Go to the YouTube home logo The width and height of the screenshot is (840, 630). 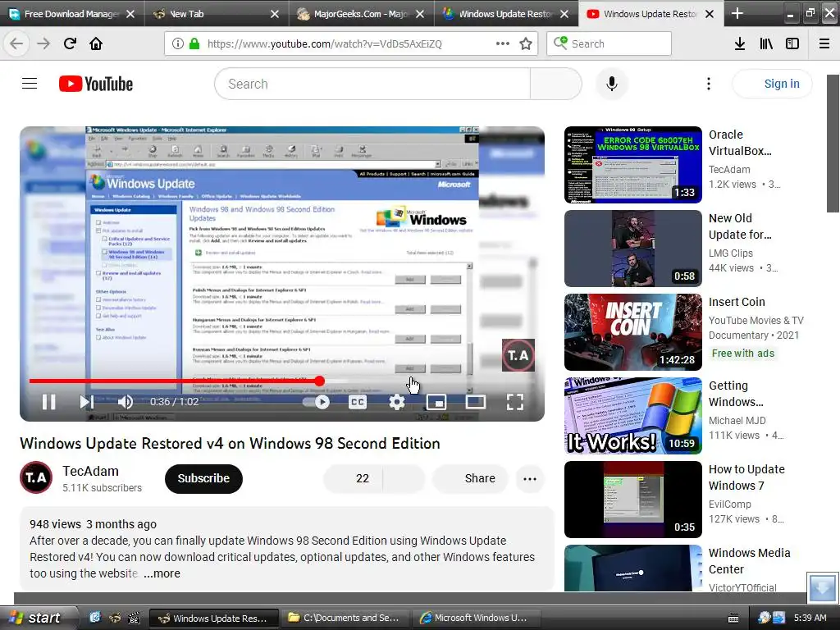pyautogui.click(x=96, y=84)
